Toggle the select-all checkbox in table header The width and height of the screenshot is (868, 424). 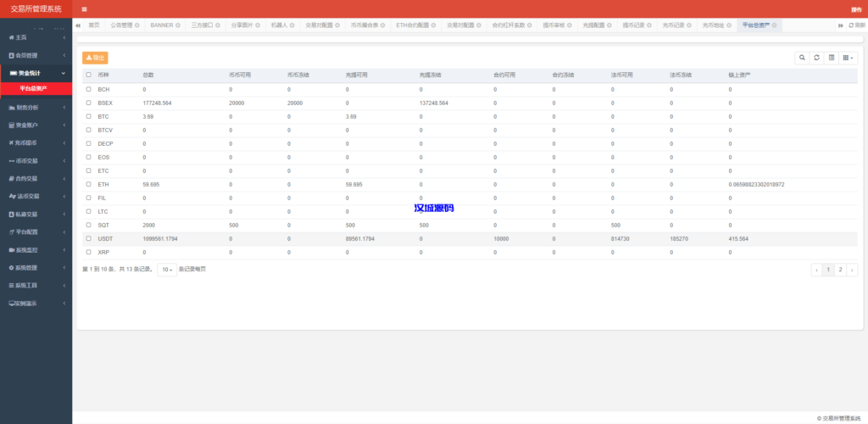coord(89,75)
